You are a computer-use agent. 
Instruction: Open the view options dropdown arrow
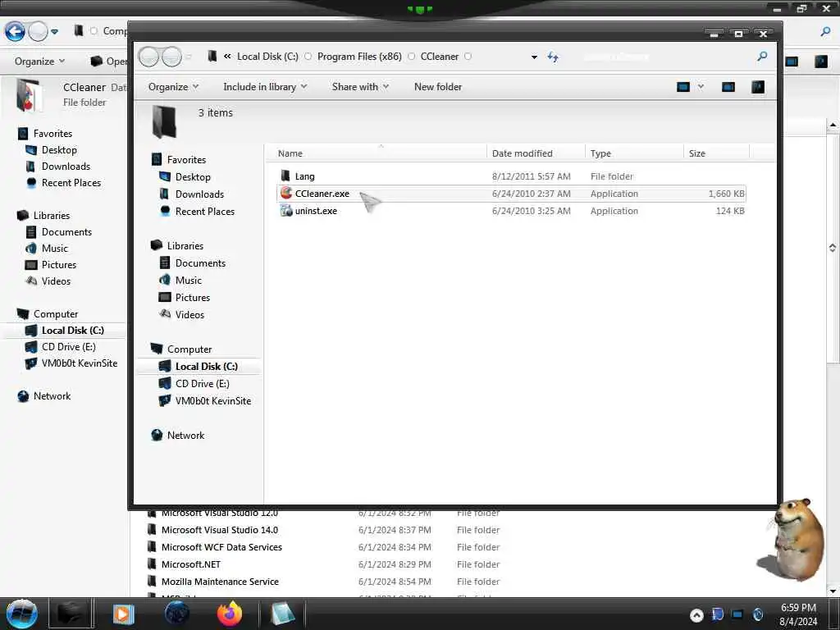[701, 87]
